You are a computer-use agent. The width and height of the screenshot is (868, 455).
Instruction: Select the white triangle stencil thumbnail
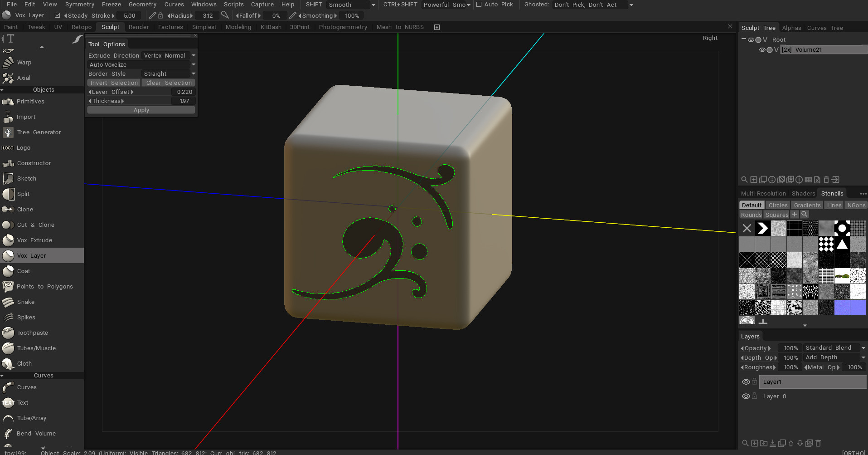coord(842,245)
